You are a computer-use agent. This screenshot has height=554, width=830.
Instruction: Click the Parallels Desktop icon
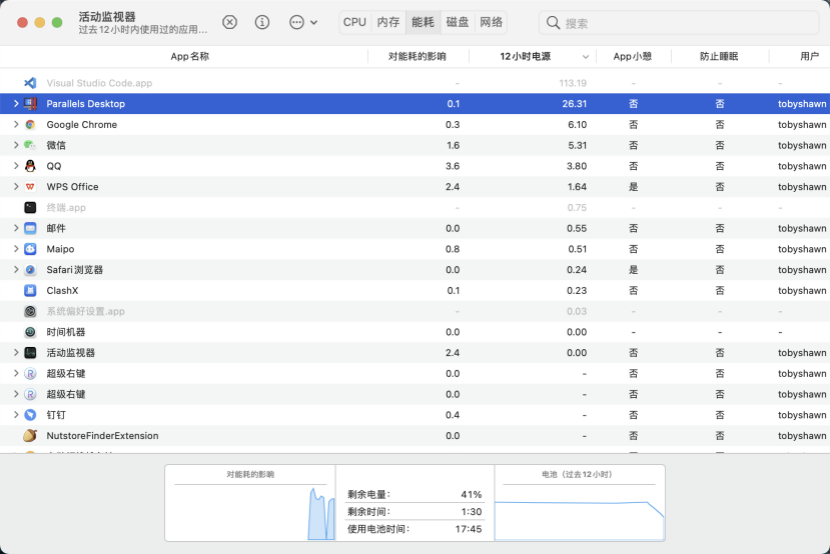30,104
